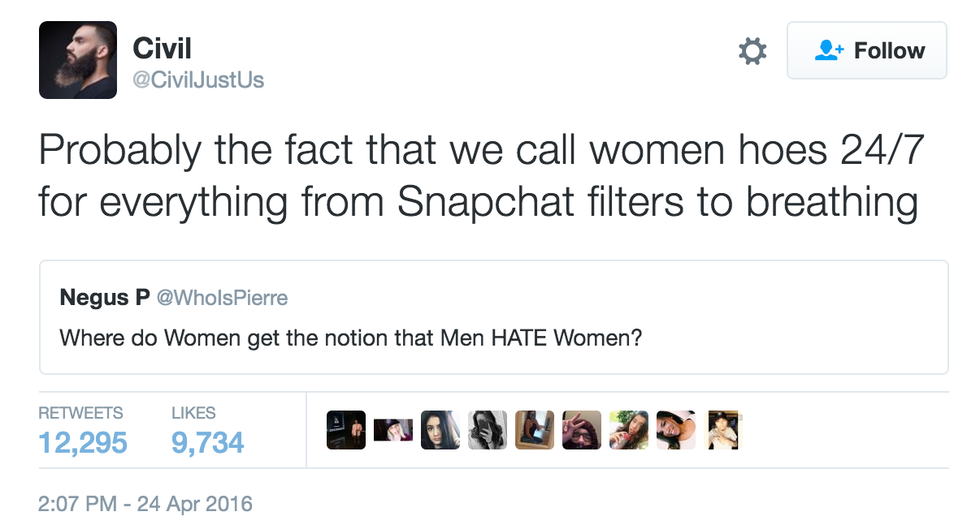
Task: Open second small wide liker avatar
Action: [393, 430]
